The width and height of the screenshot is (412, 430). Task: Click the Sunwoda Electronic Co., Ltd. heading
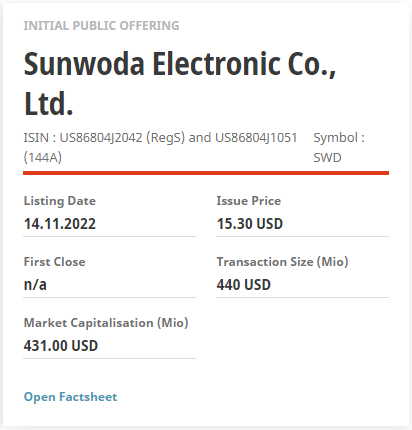(x=180, y=84)
